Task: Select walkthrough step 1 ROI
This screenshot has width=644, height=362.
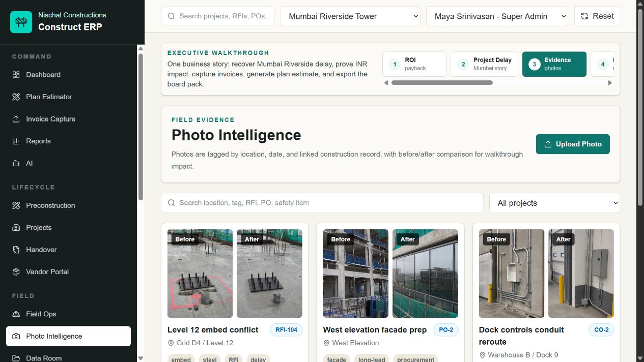Action: tap(414, 64)
